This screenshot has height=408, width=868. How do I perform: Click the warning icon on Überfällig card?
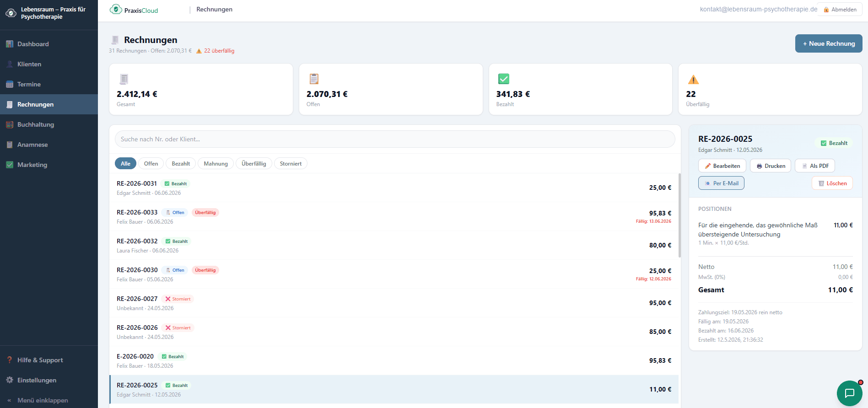694,80
